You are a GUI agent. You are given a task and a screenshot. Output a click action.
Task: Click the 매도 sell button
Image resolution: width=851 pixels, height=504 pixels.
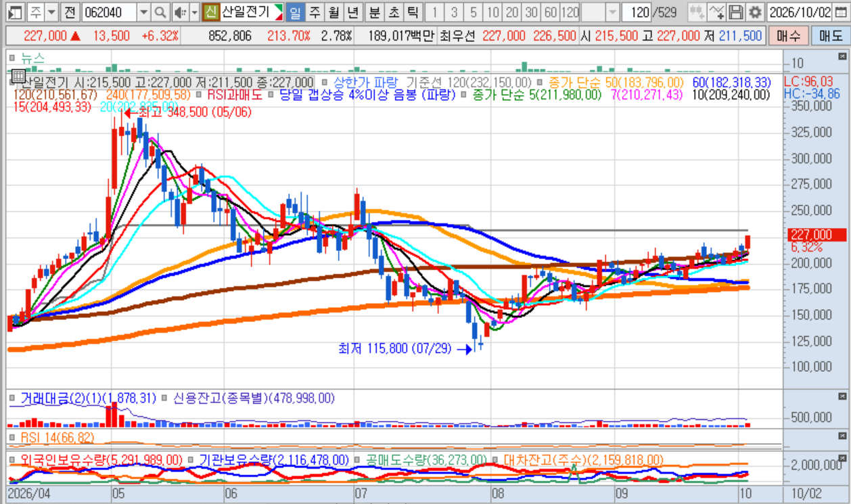(829, 36)
